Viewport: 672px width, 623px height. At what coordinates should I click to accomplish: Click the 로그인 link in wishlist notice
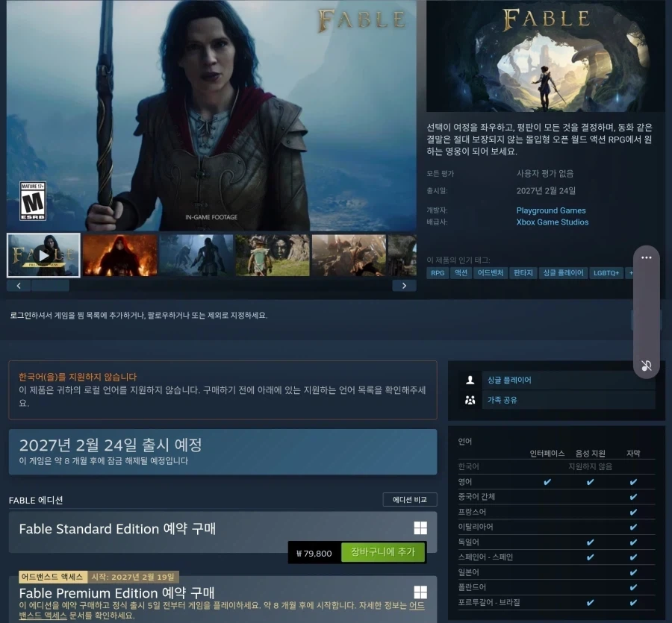(x=21, y=315)
